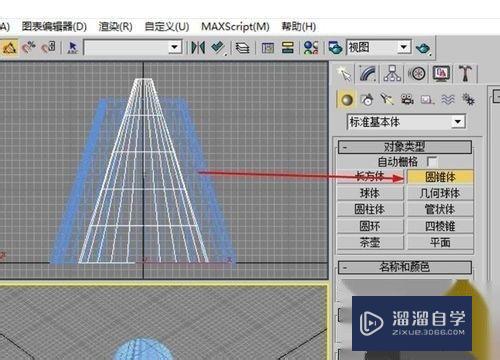Select the Lights category icon
Screen dimensions: 500x360
click(x=387, y=100)
